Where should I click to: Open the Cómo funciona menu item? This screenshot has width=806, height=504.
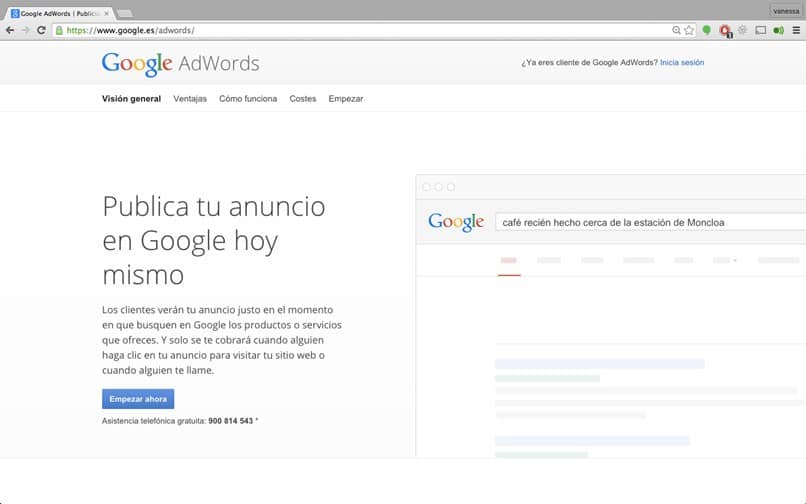[248, 99]
